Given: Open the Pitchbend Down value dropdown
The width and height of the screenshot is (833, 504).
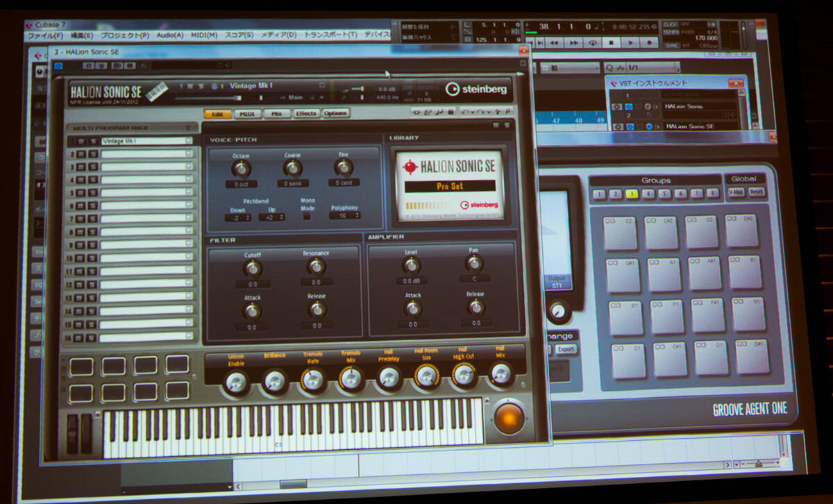Looking at the screenshot, I should (x=237, y=217).
